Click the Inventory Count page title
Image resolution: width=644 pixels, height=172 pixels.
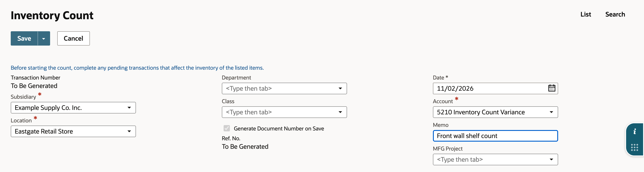(52, 15)
